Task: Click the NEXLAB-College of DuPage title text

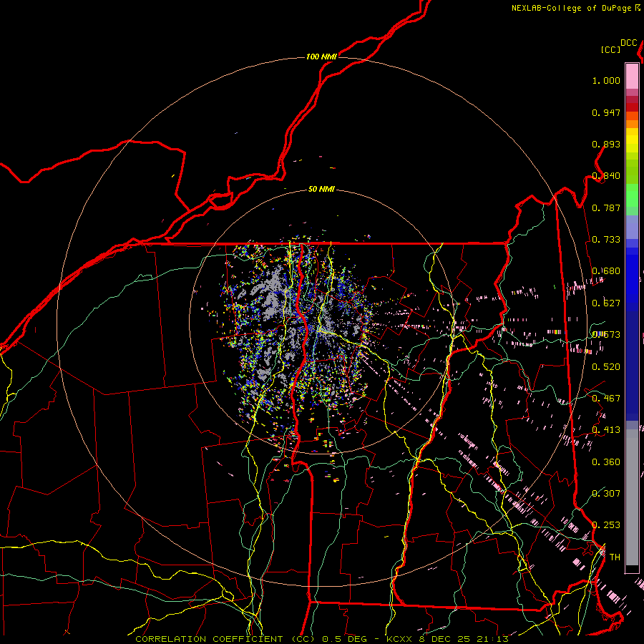Action: pos(571,8)
